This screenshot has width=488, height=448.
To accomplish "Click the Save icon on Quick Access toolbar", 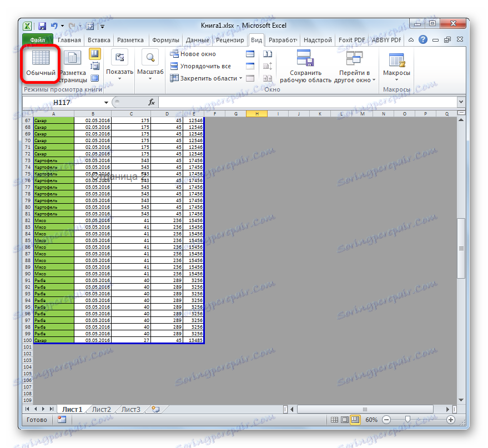I will click(41, 26).
